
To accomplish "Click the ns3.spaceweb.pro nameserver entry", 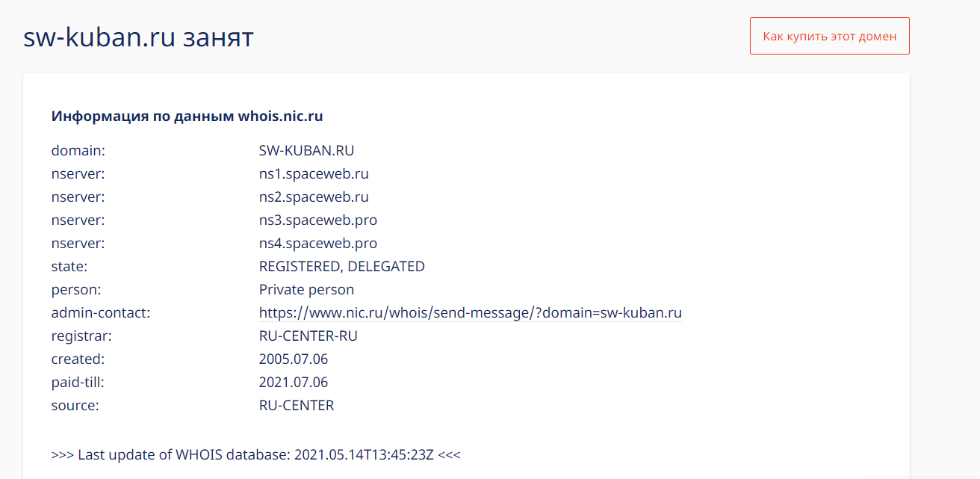I will coord(318,220).
